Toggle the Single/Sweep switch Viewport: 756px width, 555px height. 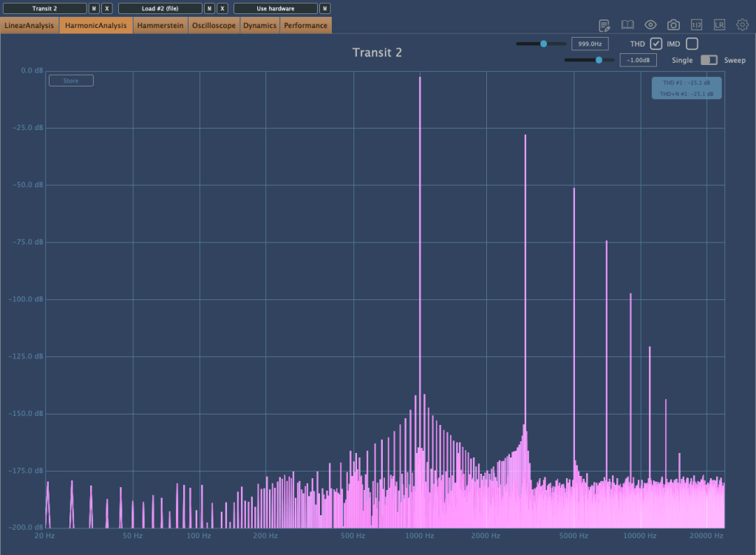click(x=709, y=61)
